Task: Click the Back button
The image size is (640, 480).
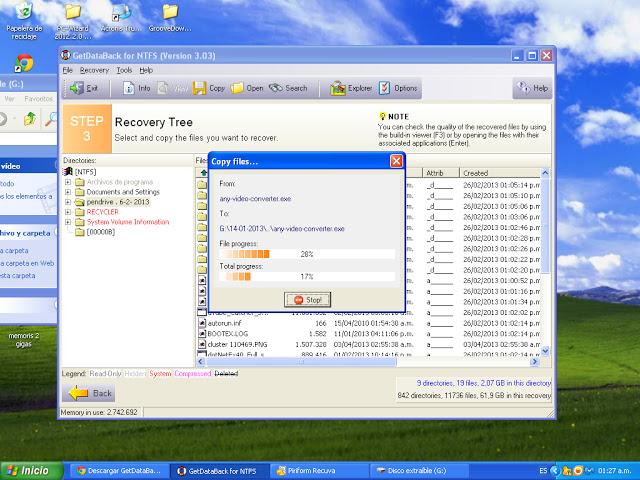Action: [x=89, y=393]
